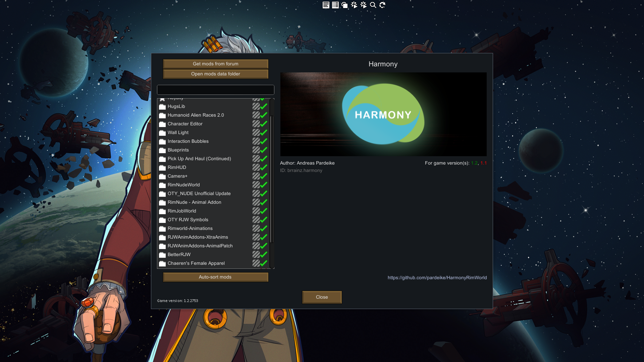Grab the Humanoid Alien Races striped handle
644x362 pixels.
pyautogui.click(x=256, y=115)
